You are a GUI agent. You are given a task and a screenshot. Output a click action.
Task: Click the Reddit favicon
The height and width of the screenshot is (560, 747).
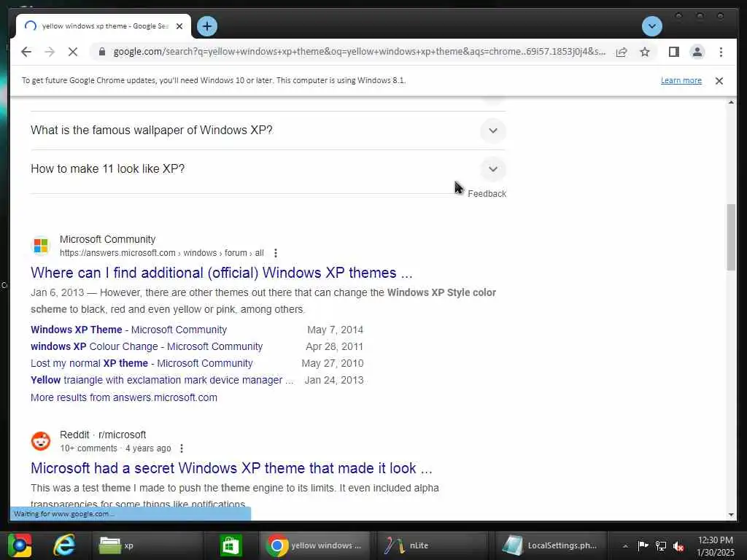(41, 441)
